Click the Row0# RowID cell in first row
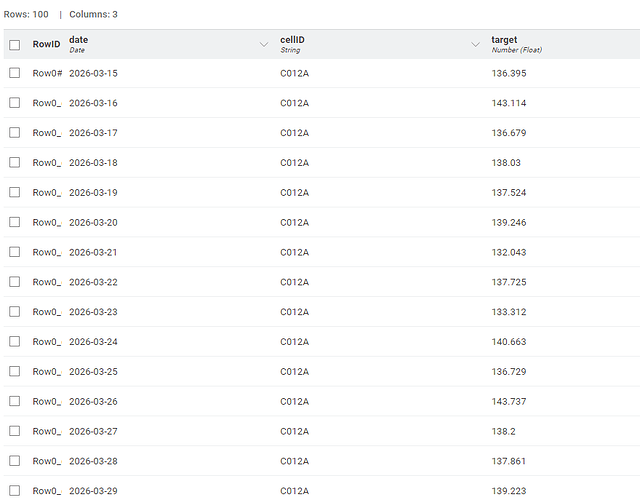This screenshot has width=640, height=500. [x=47, y=73]
